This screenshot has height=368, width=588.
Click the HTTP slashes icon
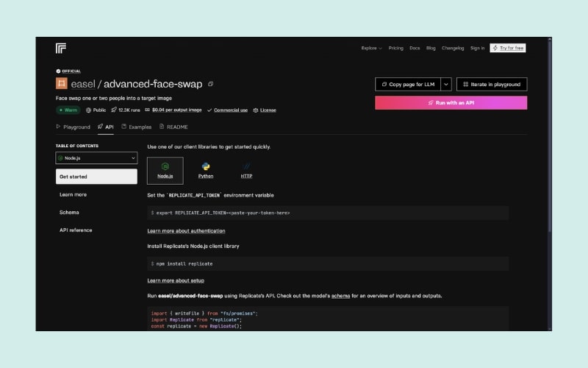point(246,166)
